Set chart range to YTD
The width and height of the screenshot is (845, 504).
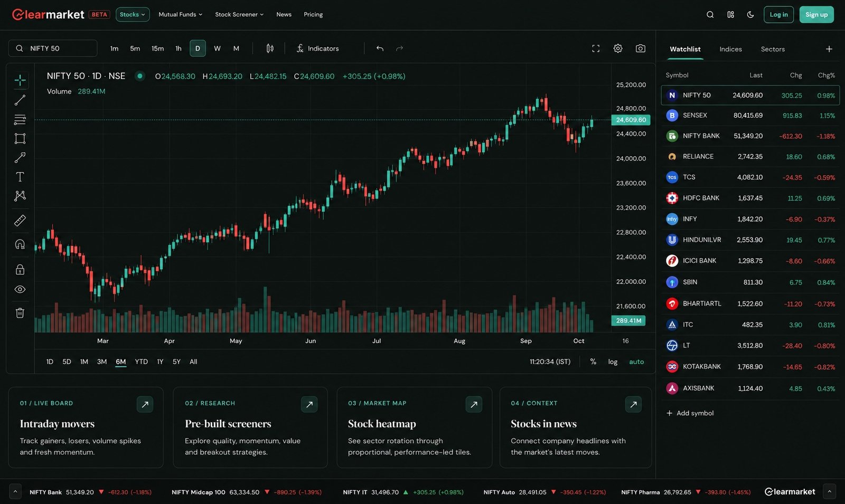[x=141, y=362]
